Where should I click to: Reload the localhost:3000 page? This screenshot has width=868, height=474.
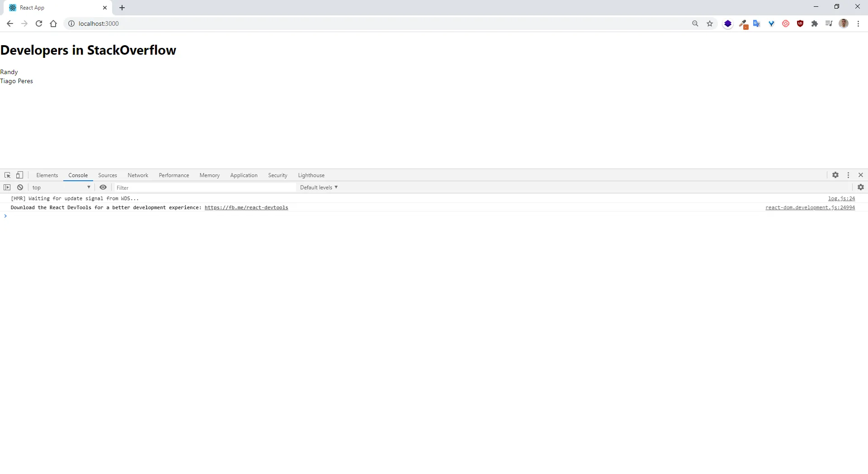(x=39, y=23)
